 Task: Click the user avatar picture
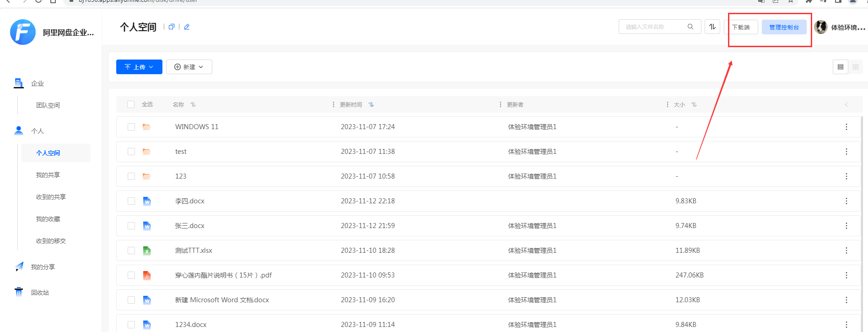[821, 27]
